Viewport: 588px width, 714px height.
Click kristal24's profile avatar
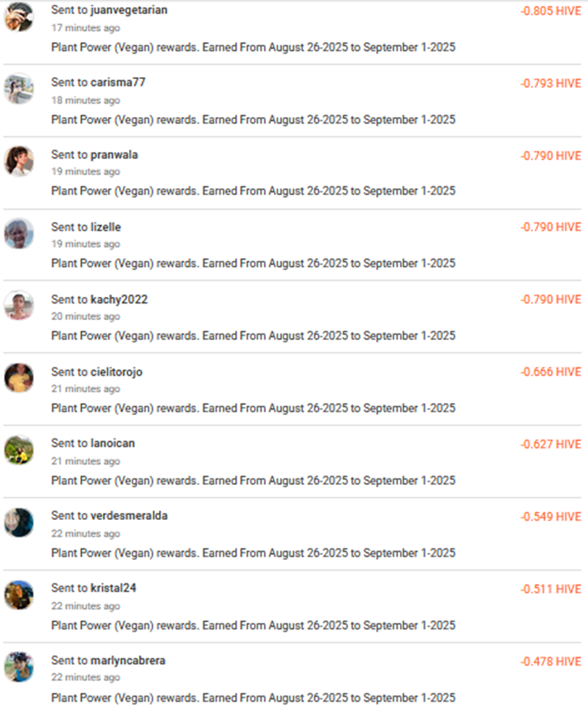click(x=19, y=594)
